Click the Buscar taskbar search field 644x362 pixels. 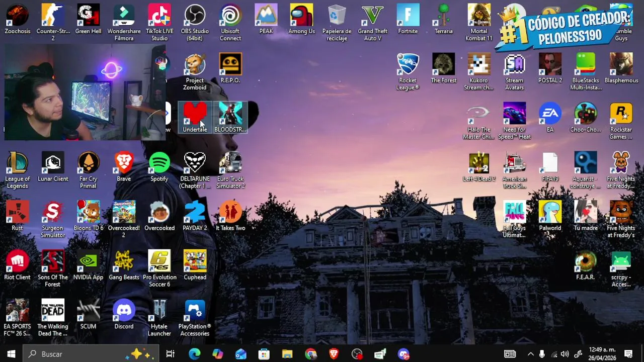point(92,354)
